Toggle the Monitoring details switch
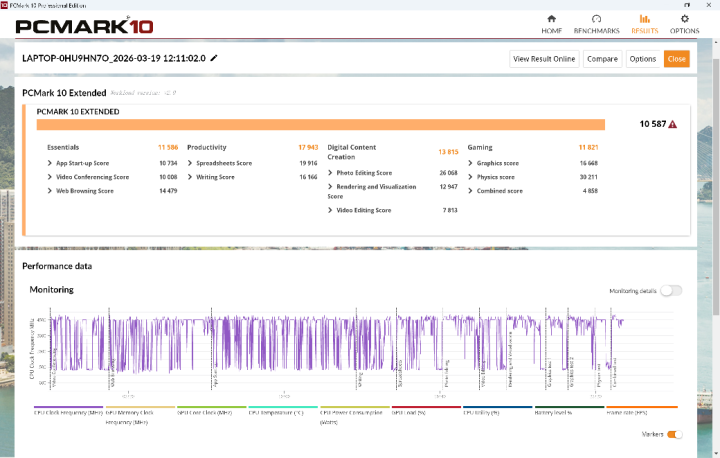Viewport: 720px width, 458px height. [671, 291]
